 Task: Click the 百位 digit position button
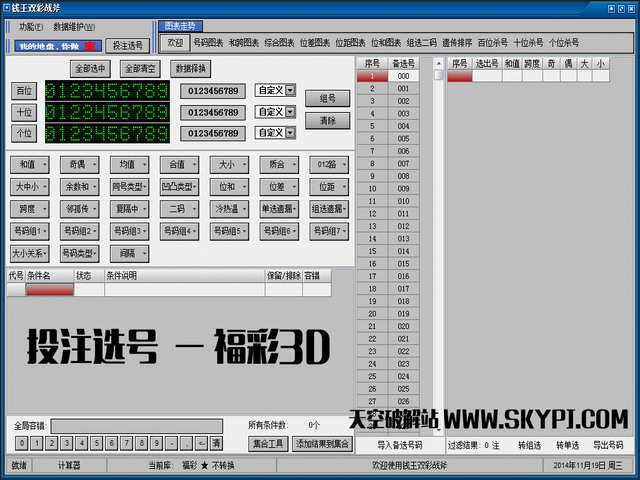[23, 91]
